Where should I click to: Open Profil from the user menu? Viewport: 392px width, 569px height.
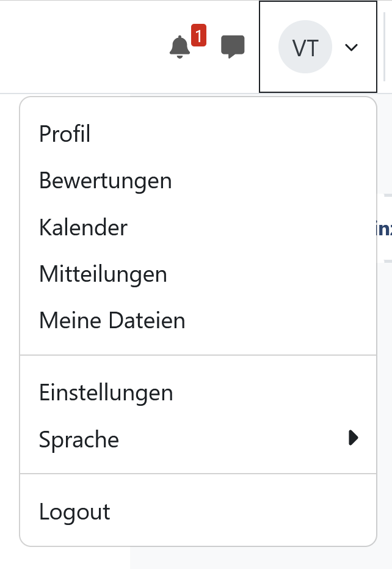tap(65, 134)
